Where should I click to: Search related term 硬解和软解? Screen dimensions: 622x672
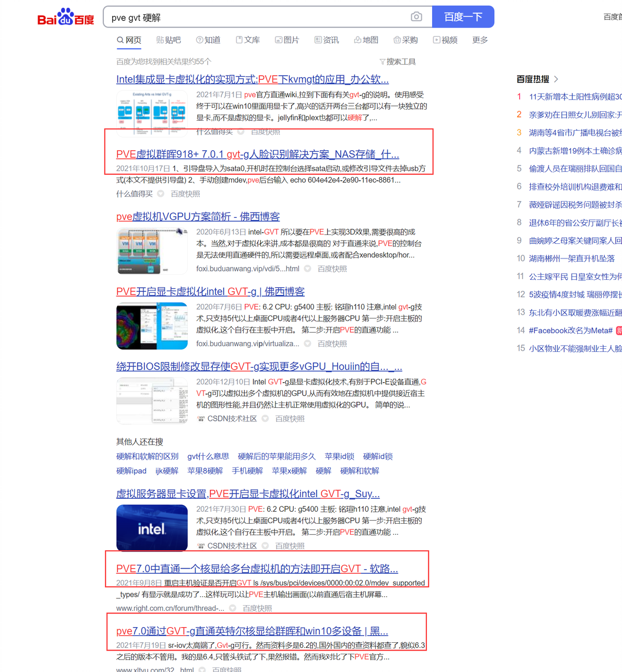(x=360, y=471)
